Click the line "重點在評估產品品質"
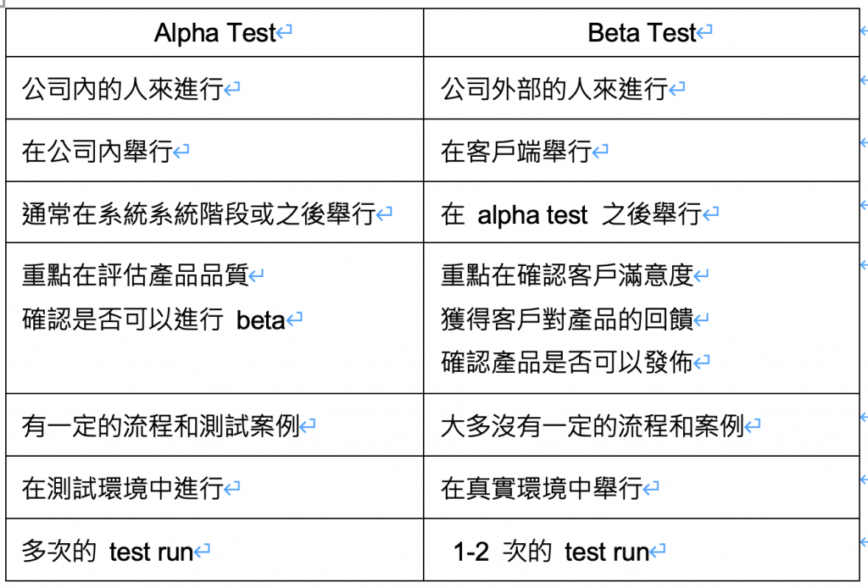This screenshot has height=588, width=868. (x=135, y=275)
